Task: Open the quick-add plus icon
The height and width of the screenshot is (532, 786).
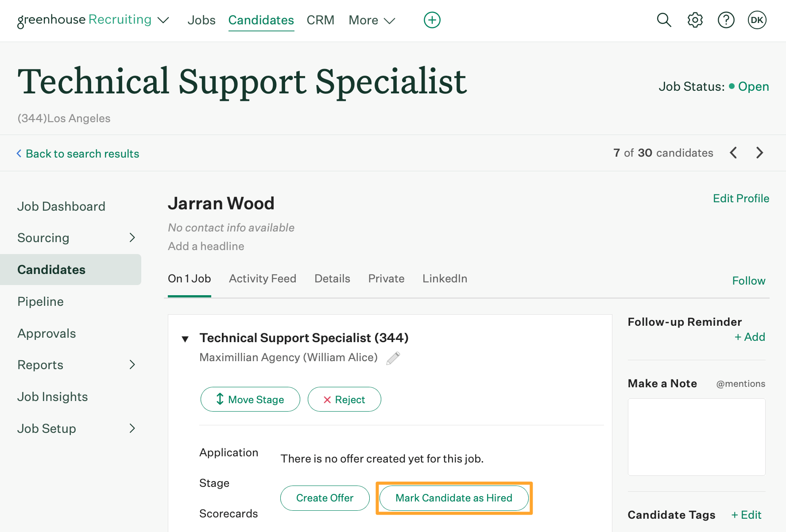Action: [x=432, y=19]
